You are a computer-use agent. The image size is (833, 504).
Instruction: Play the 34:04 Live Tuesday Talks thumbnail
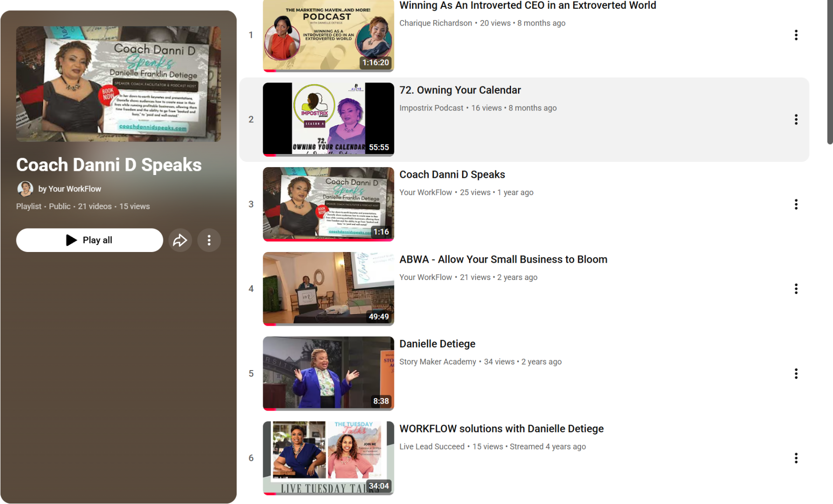click(329, 458)
